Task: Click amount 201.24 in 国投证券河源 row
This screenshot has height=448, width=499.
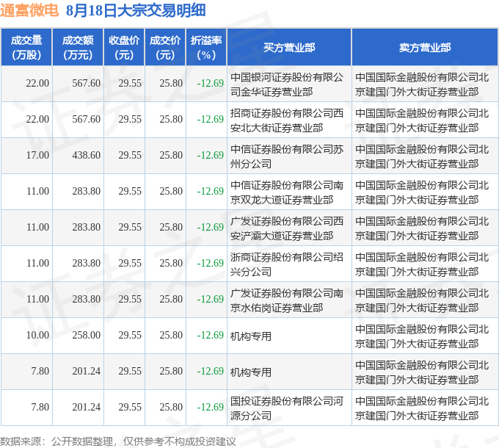Action: pos(87,407)
